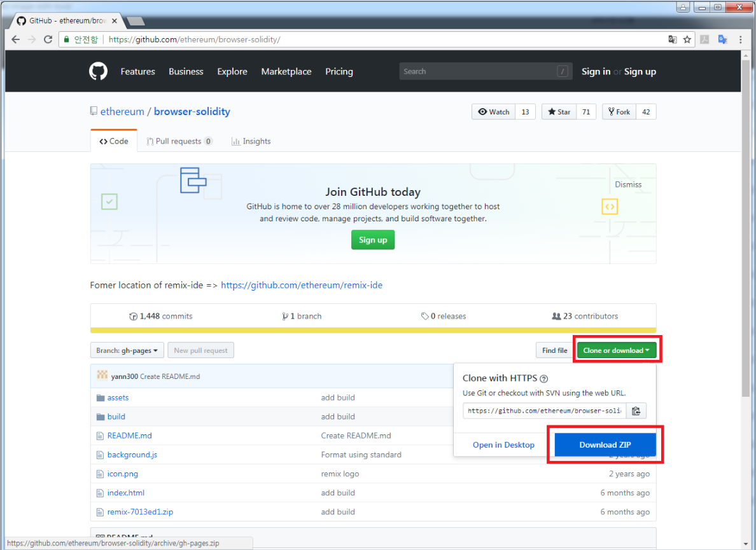Click the GitHub Octocat logo
Viewport: 756px width, 550px height.
(x=98, y=71)
